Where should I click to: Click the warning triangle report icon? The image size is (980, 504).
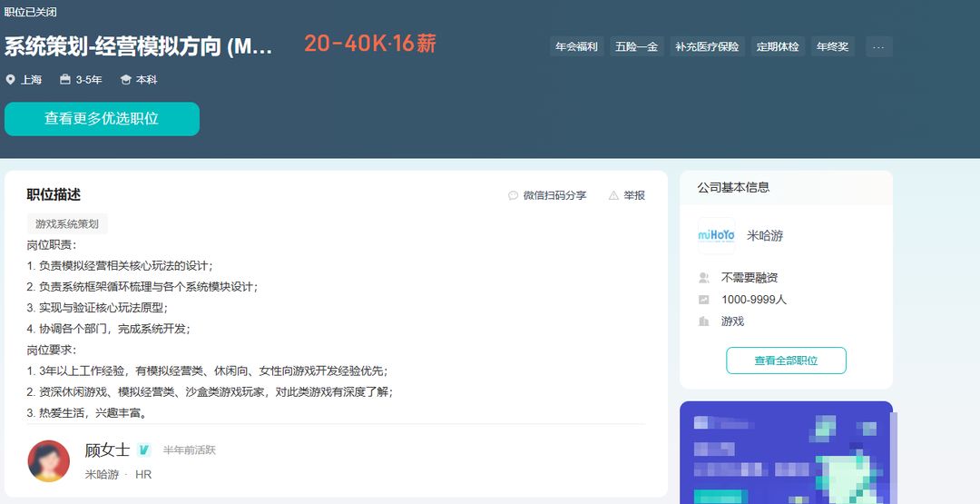(x=613, y=195)
